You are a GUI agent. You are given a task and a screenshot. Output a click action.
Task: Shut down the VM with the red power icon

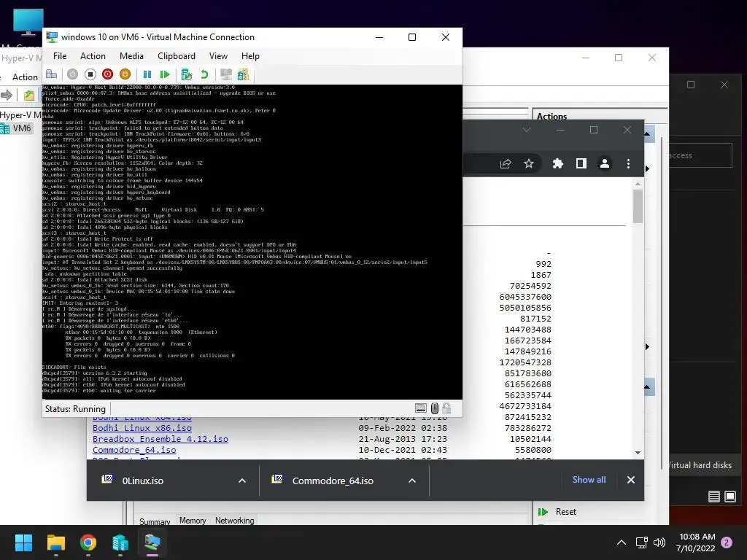pos(108,74)
